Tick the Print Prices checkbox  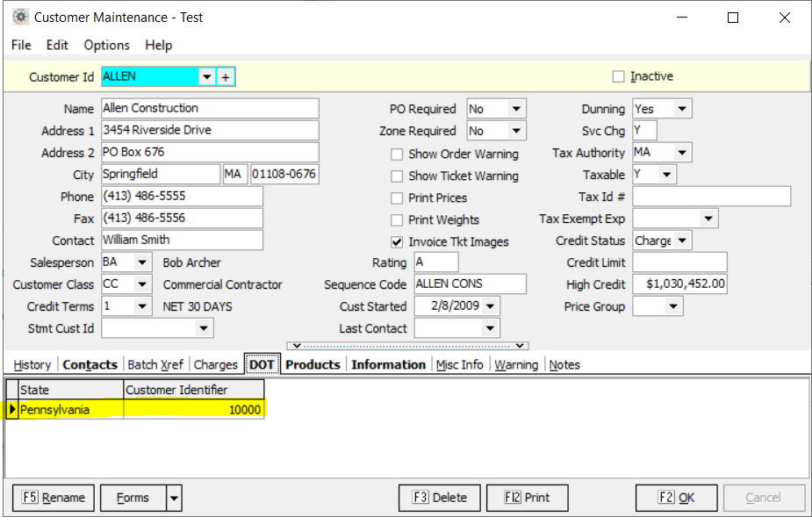pyautogui.click(x=397, y=197)
